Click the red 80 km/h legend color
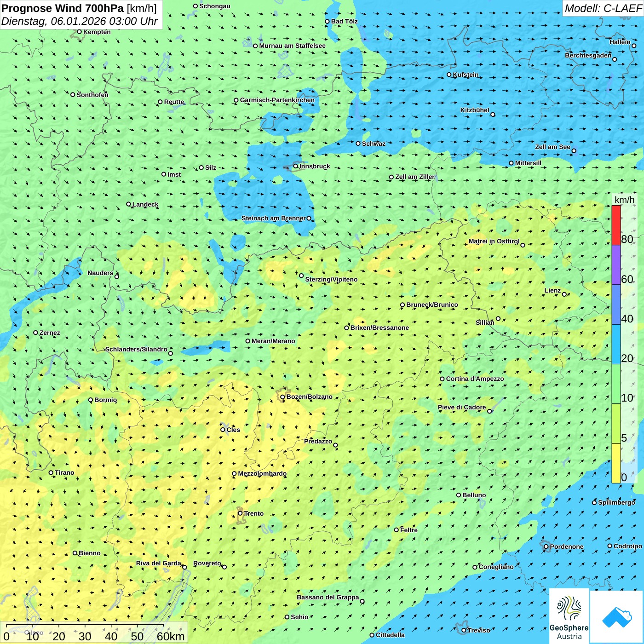The height and width of the screenshot is (644, 644). tap(616, 225)
